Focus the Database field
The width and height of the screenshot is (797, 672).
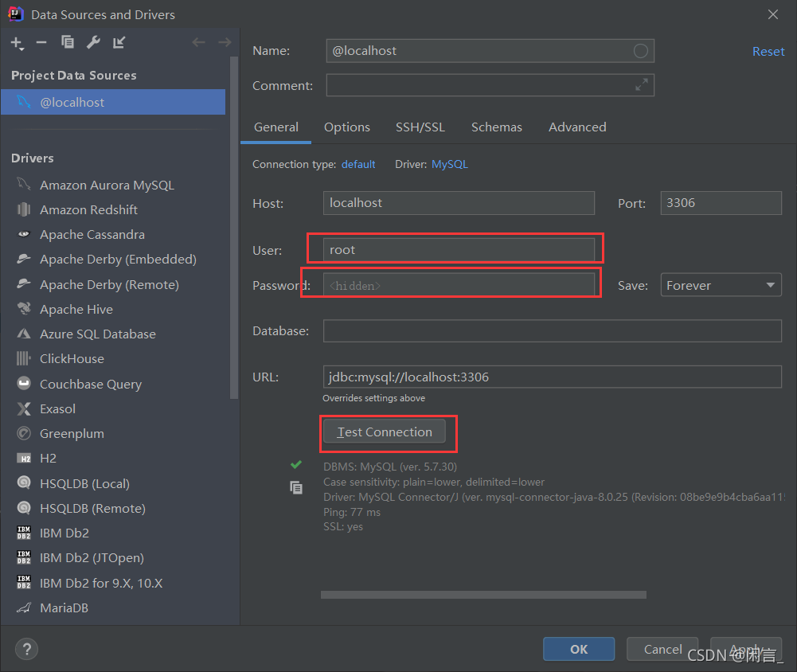pos(552,331)
